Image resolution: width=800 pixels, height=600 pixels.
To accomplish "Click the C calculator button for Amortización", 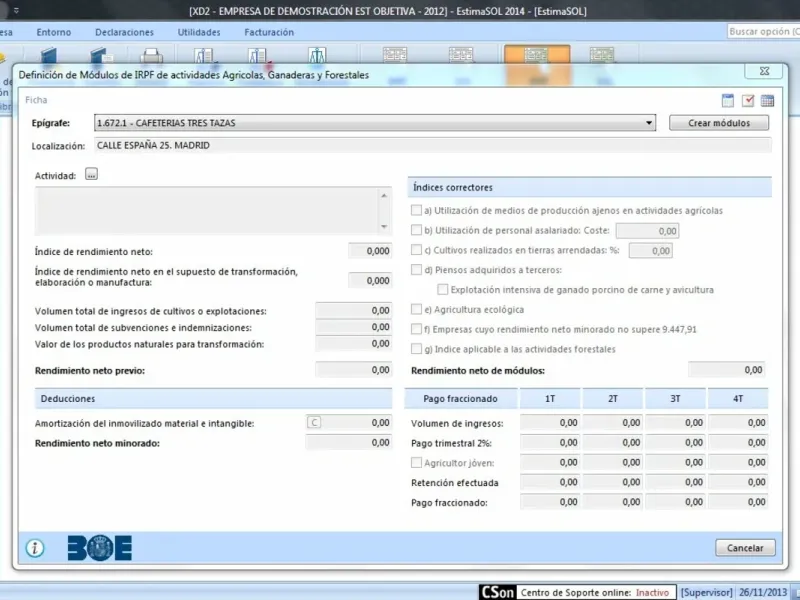I will coord(314,422).
